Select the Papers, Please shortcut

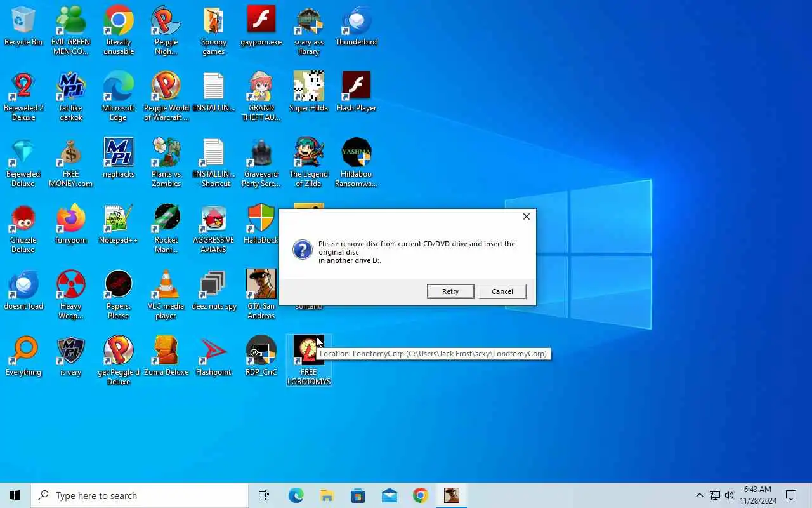[119, 295]
